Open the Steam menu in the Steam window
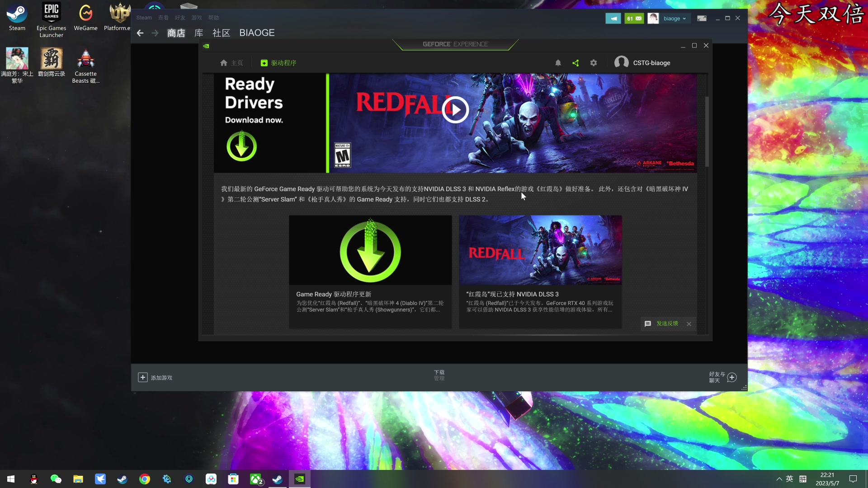The image size is (868, 488). pos(144,18)
